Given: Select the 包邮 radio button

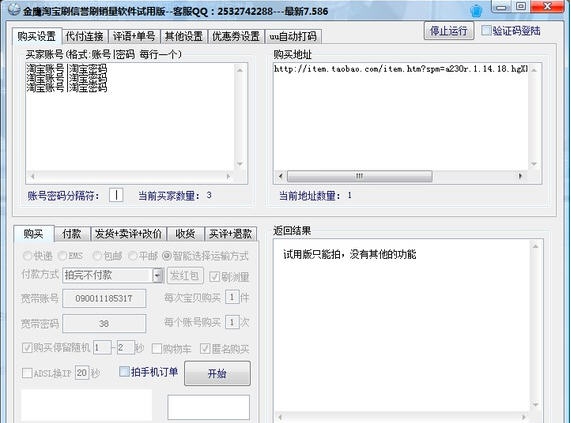Looking at the screenshot, I should [x=97, y=256].
